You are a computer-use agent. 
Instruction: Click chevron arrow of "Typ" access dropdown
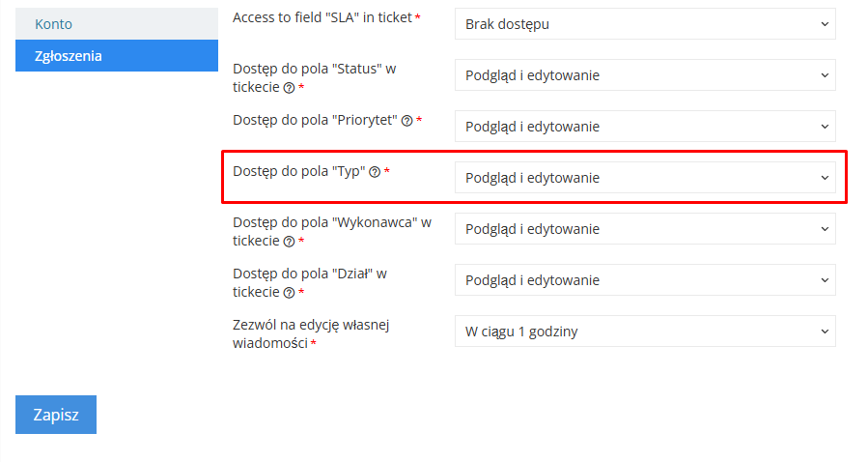(x=825, y=178)
